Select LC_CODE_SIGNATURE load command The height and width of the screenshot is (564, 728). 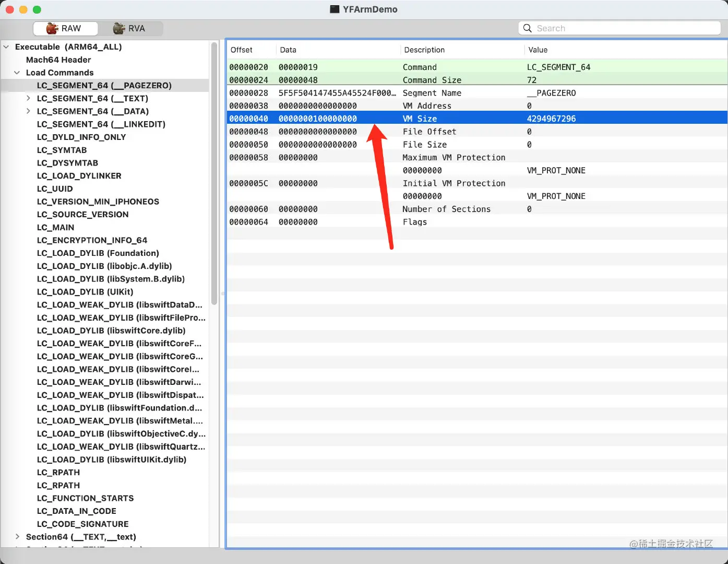82,524
